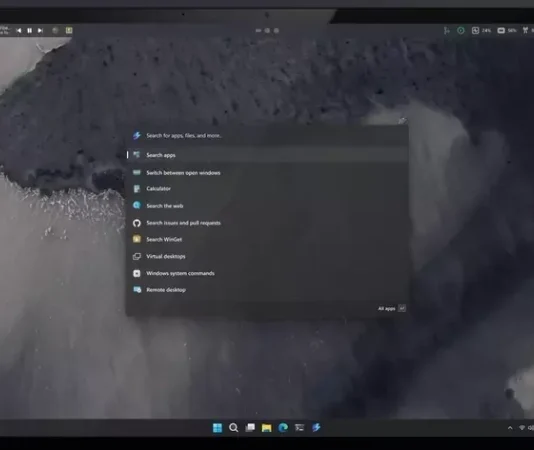Viewport: 534px width, 450px height.
Task: Click the round gray icon beside media controls
Action: 55,30
